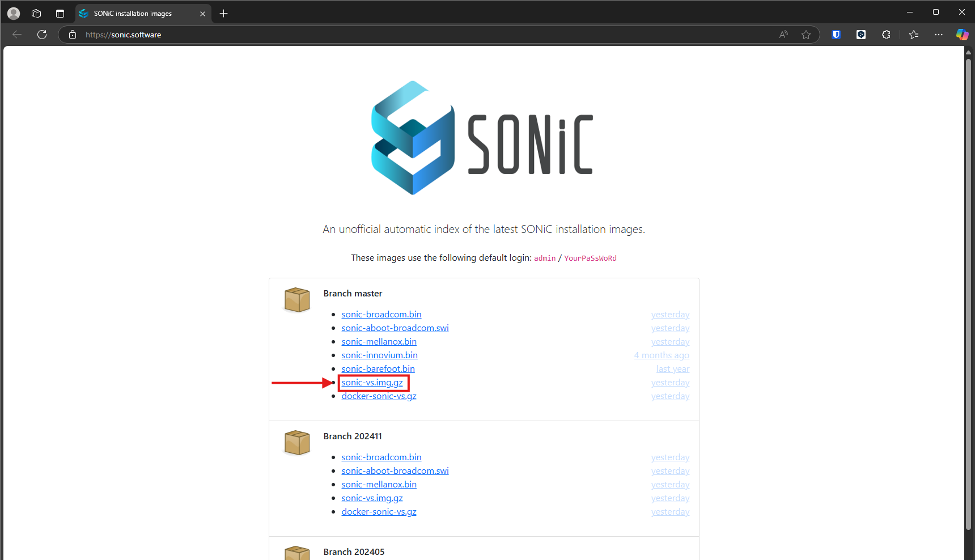Open the Favorites list icon
The image size is (975, 560).
(x=913, y=35)
